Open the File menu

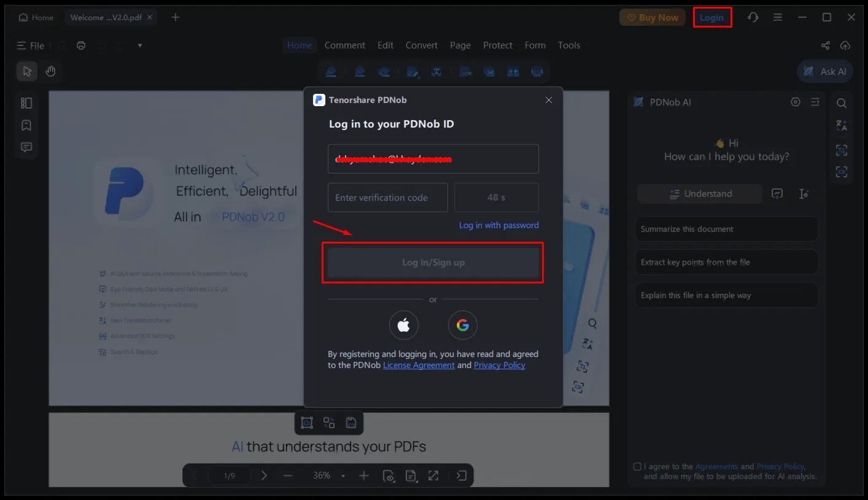31,45
